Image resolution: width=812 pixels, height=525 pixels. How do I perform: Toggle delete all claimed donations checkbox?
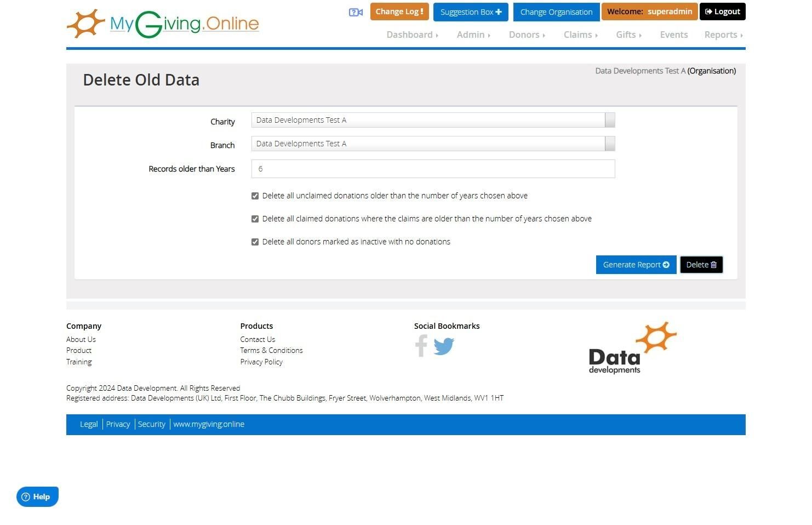tap(255, 219)
